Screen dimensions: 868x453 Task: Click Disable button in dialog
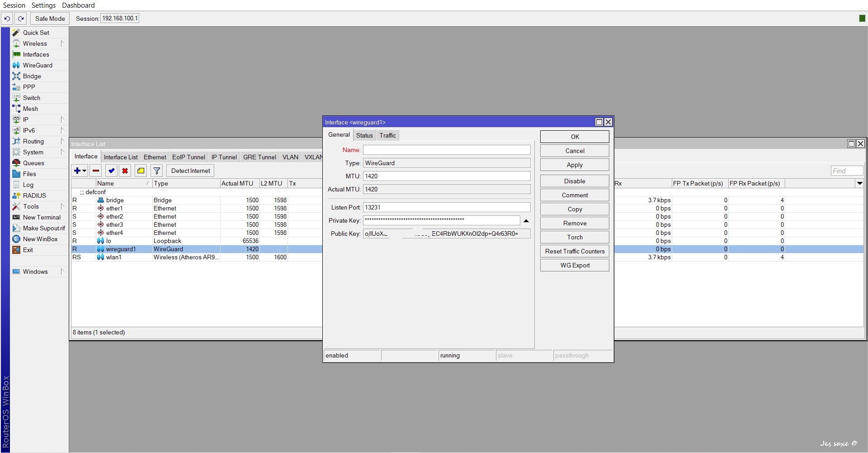point(575,181)
